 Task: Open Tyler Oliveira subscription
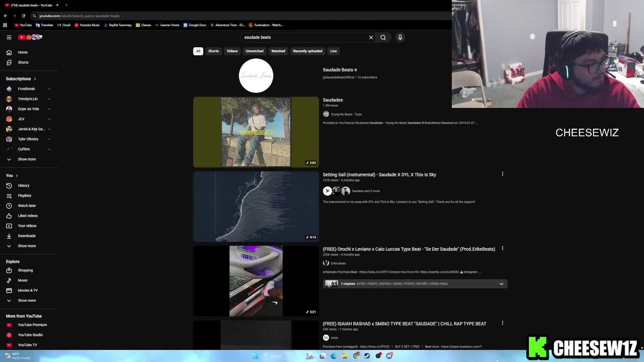click(29, 139)
